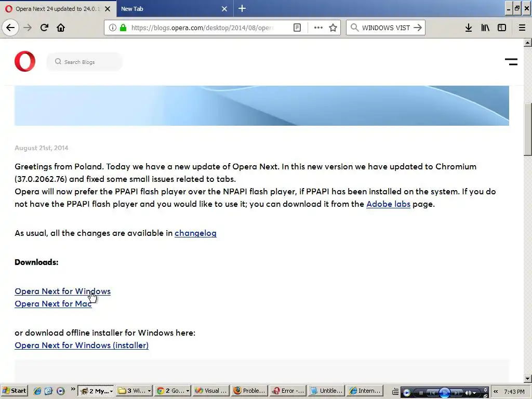The height and width of the screenshot is (399, 532).
Task: Switch to the Error Opera taskbar window
Action: [288, 391]
